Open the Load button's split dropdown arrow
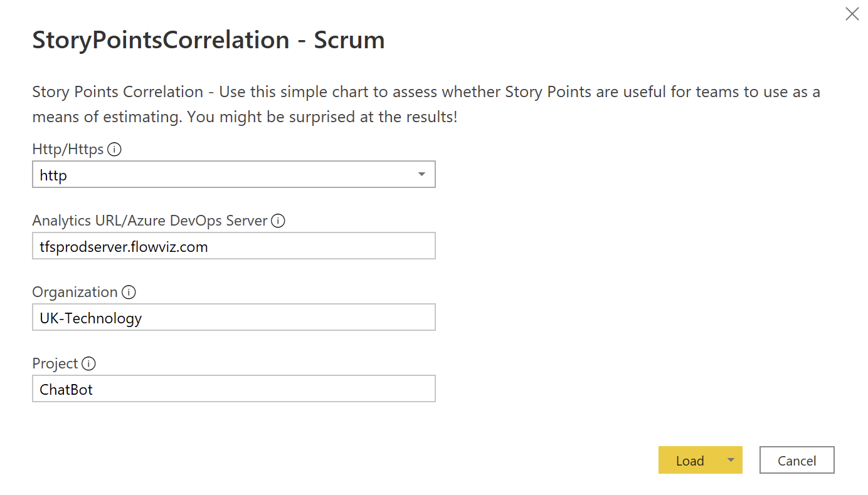The width and height of the screenshot is (868, 495). tap(731, 461)
